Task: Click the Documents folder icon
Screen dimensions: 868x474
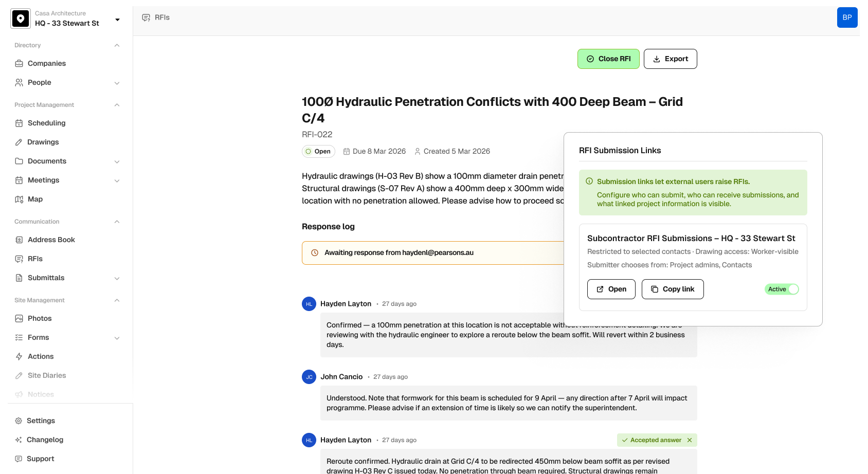Action: click(x=19, y=161)
